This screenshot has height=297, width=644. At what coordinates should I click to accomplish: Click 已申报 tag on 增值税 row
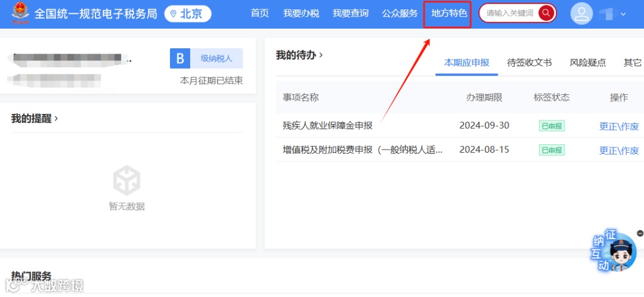(552, 150)
